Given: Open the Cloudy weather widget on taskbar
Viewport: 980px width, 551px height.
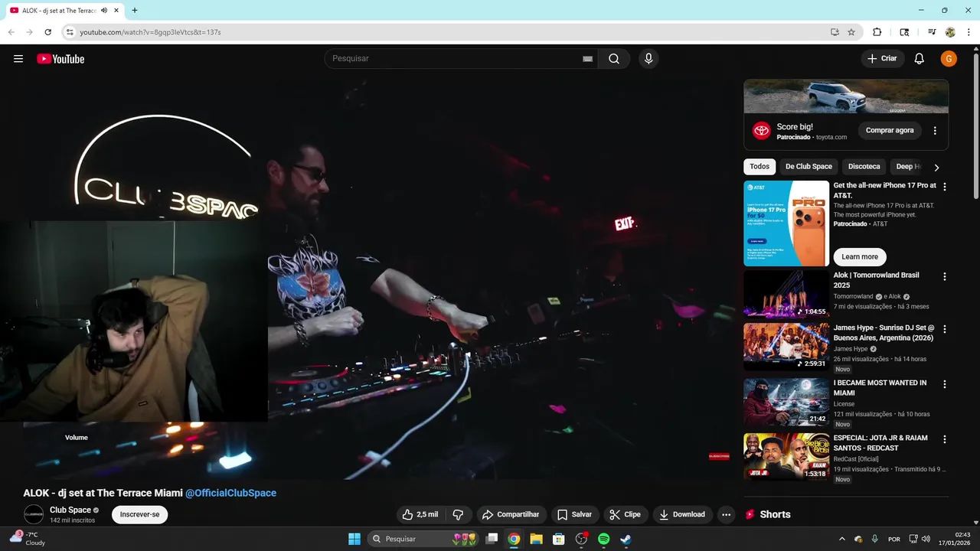Looking at the screenshot, I should pos(27,539).
